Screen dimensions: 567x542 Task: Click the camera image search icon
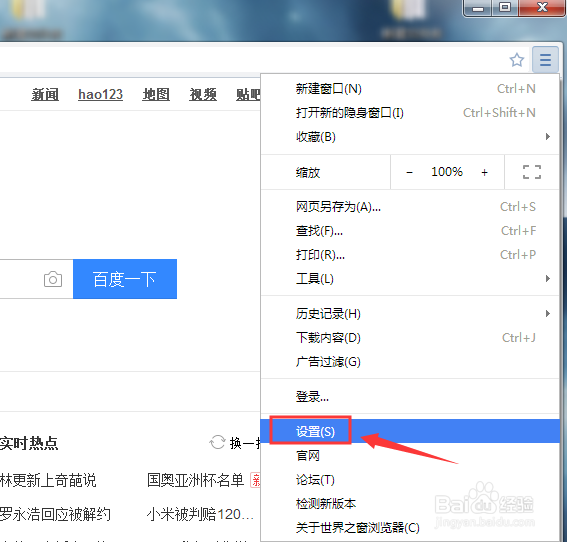click(53, 279)
